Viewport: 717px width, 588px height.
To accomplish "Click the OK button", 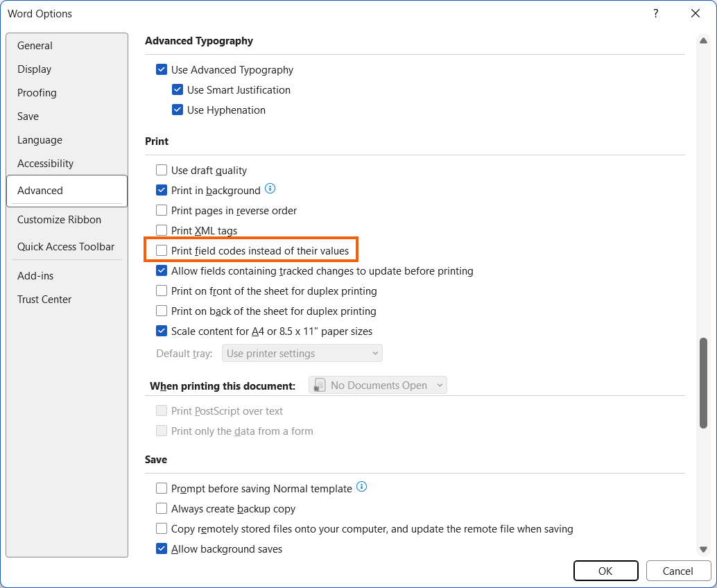I will tap(605, 571).
